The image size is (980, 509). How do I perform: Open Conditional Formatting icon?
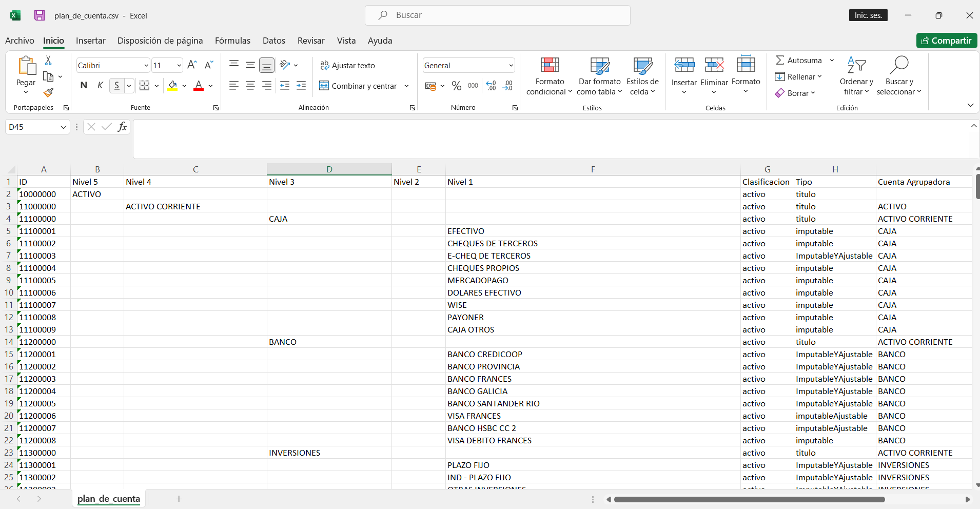pyautogui.click(x=549, y=76)
